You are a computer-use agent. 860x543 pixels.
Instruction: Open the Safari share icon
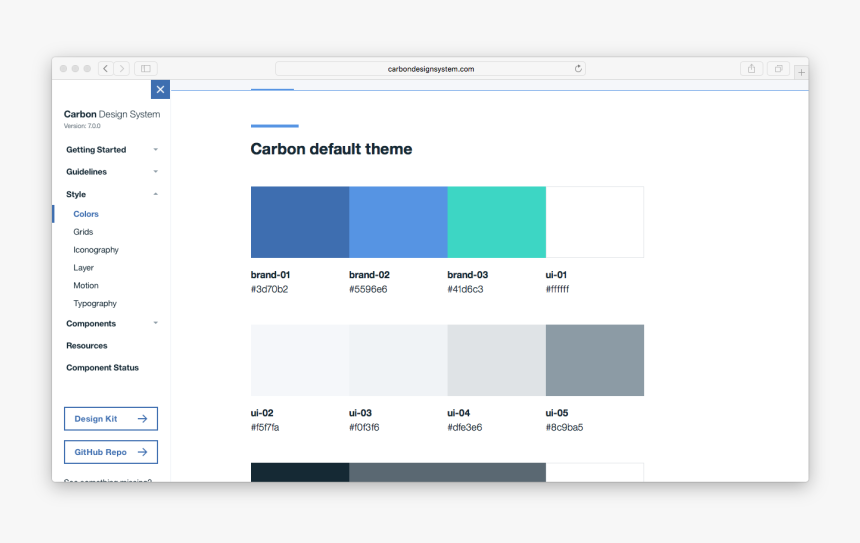tap(751, 69)
